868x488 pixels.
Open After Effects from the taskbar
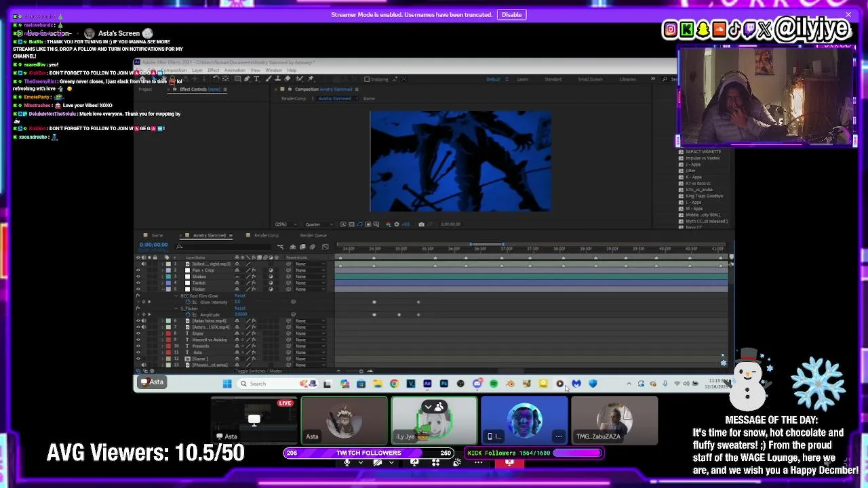tap(427, 384)
